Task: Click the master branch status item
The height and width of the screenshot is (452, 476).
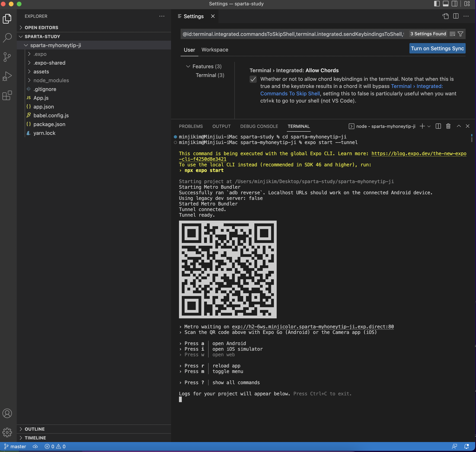Action: 15,446
